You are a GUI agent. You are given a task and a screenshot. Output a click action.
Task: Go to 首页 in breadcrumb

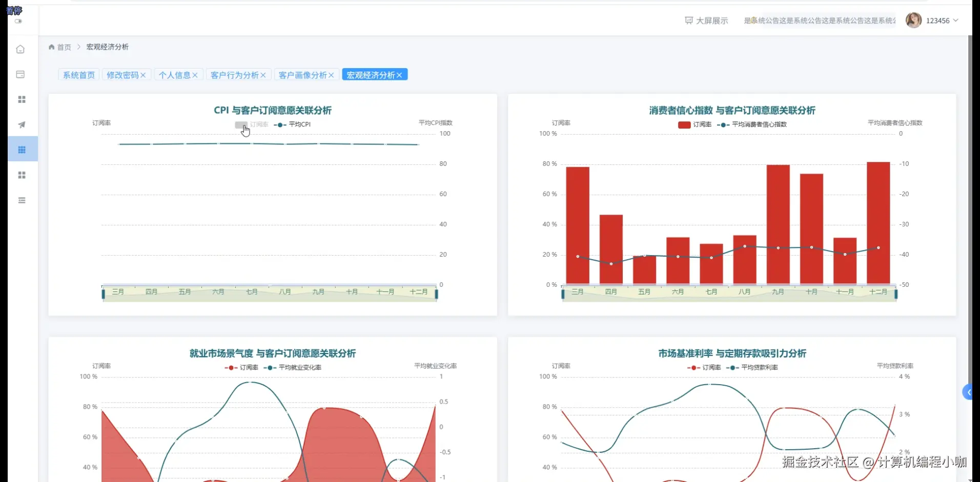click(x=64, y=47)
